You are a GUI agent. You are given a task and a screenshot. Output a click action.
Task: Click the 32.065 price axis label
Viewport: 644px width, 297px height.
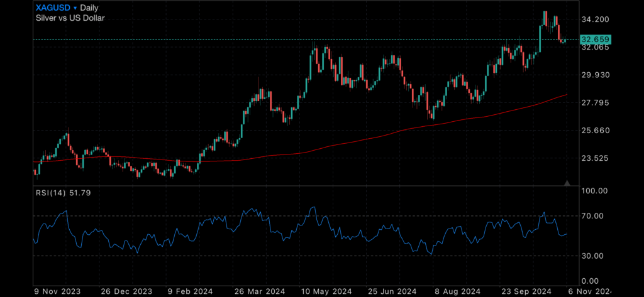tap(595, 47)
